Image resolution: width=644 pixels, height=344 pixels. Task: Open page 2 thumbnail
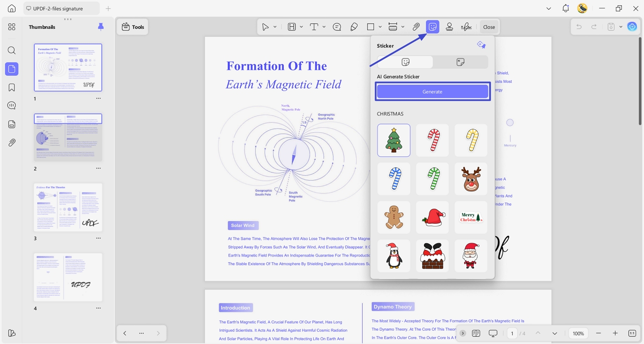68,137
